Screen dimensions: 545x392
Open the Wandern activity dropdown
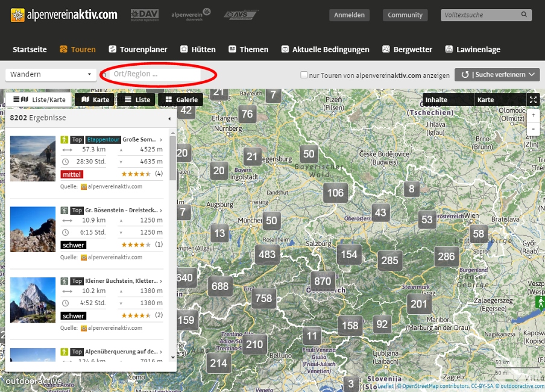tap(51, 74)
